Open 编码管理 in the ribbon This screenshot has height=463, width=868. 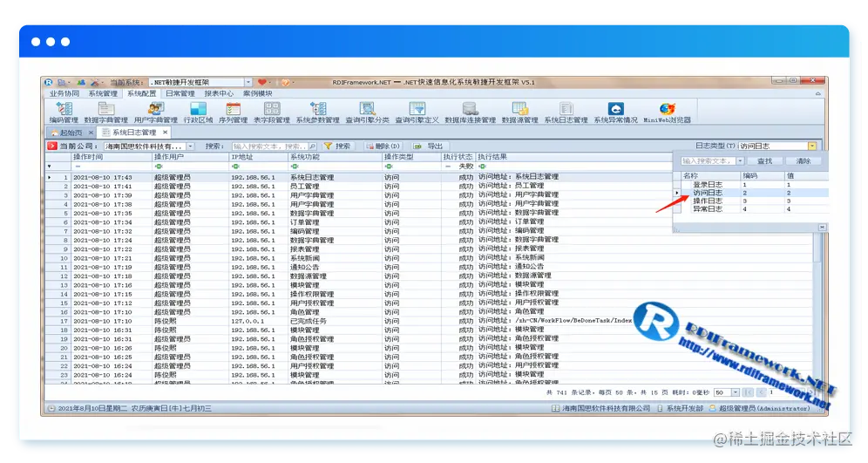click(63, 112)
